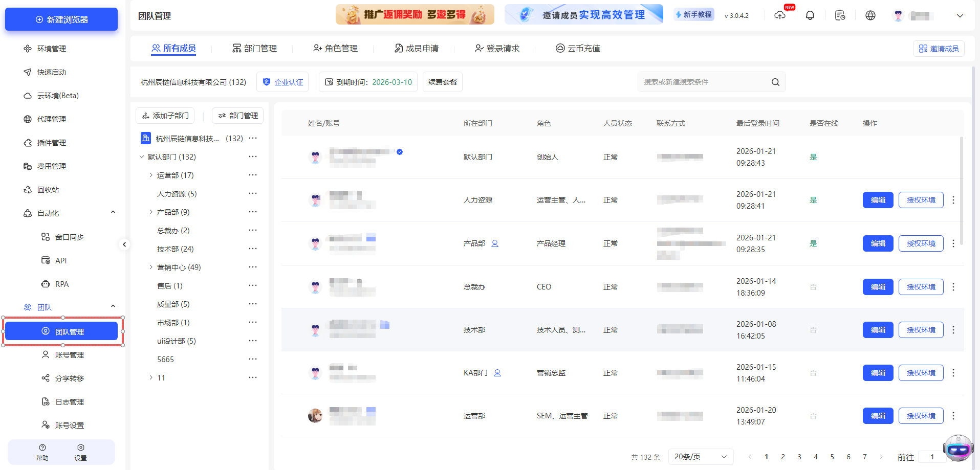This screenshot has height=470, width=980.
Task: Click page 3 in the pagination bar
Action: [x=799, y=456]
